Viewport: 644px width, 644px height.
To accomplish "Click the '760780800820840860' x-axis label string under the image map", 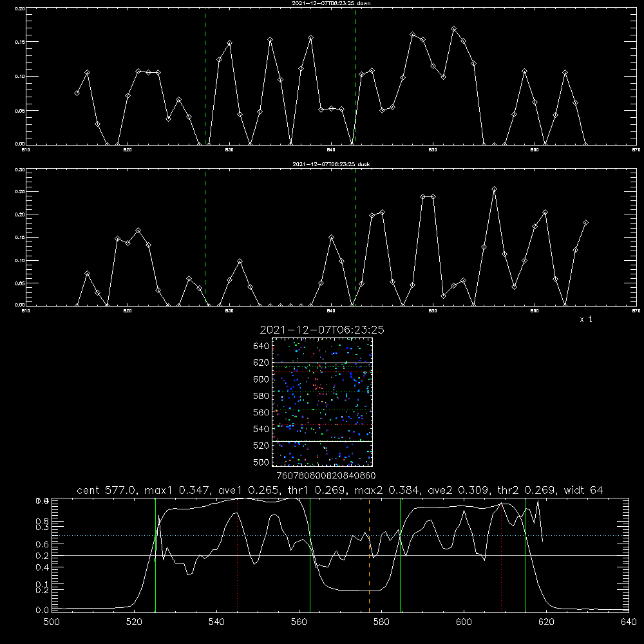I will pos(326,475).
